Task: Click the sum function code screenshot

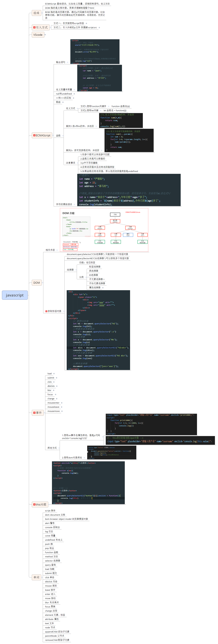Action: [x=121, y=121]
